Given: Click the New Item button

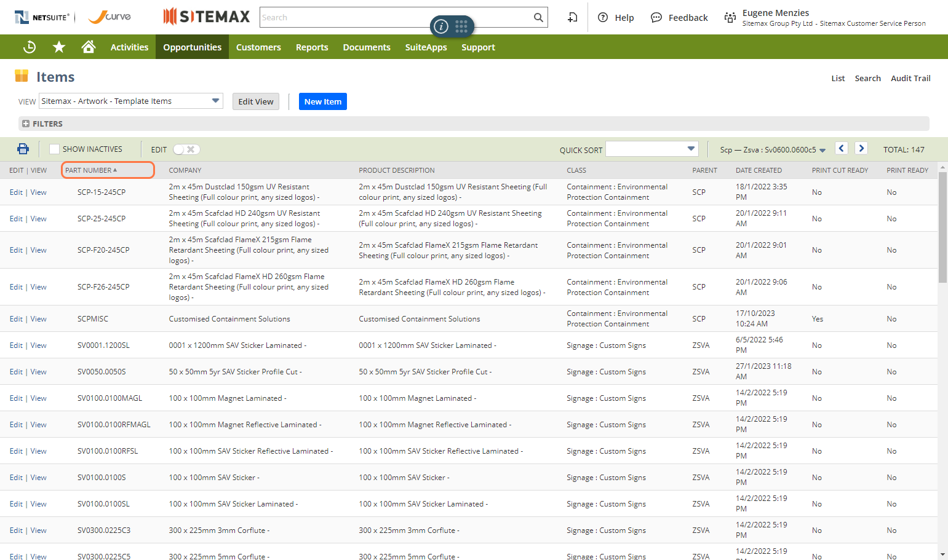Looking at the screenshot, I should (x=323, y=101).
